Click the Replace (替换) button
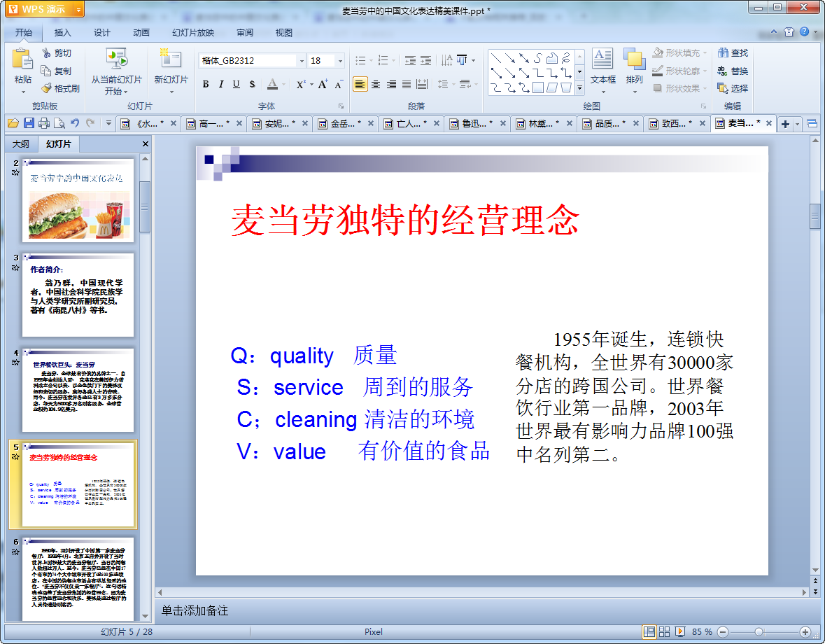This screenshot has height=644, width=825. point(733,71)
